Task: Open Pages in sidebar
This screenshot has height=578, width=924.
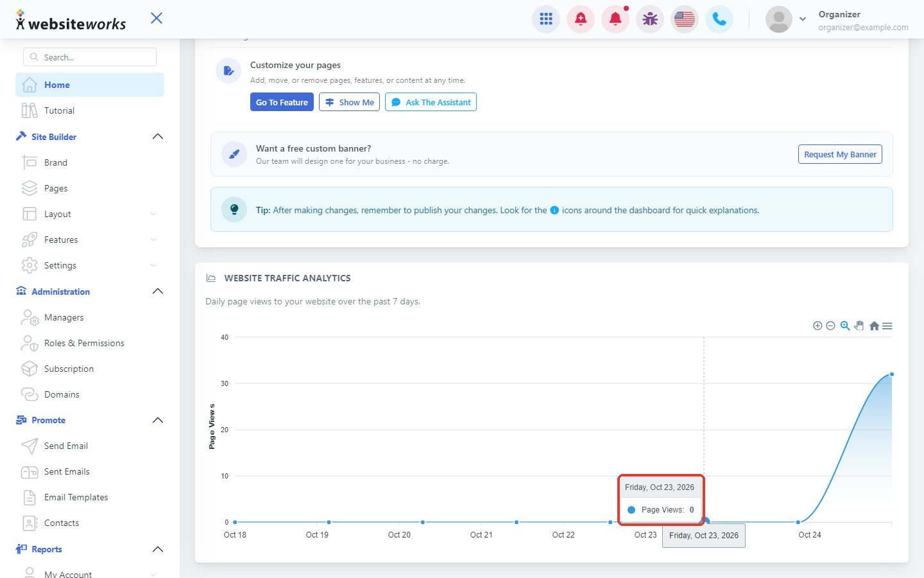Action: (x=90, y=188)
